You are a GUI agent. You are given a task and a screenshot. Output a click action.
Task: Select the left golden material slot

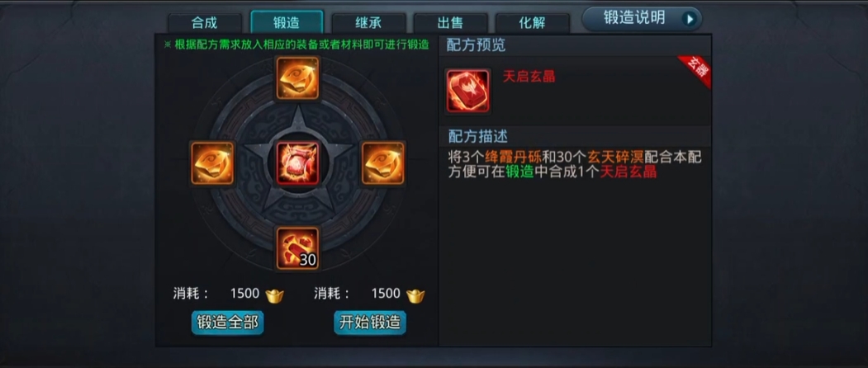click(x=212, y=163)
